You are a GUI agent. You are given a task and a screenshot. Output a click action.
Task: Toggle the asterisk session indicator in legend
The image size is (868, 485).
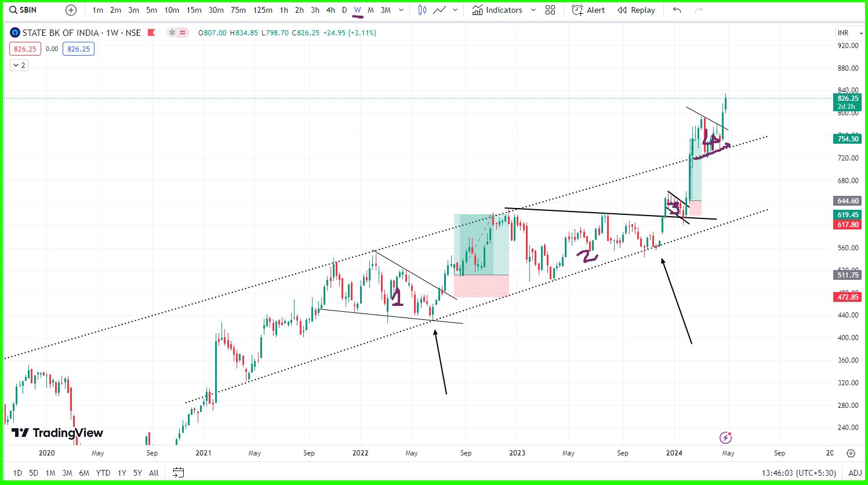pyautogui.click(x=172, y=32)
